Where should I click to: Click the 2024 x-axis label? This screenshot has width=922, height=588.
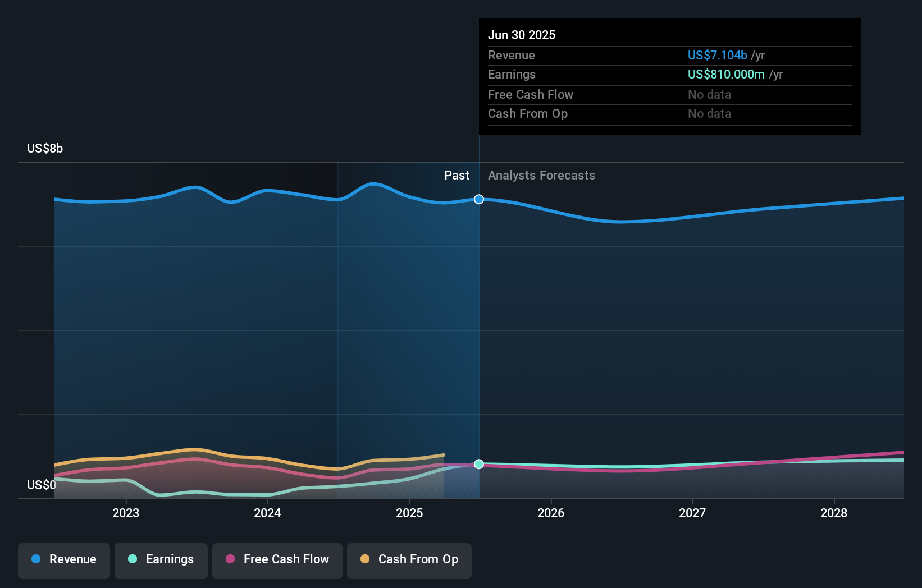click(267, 513)
